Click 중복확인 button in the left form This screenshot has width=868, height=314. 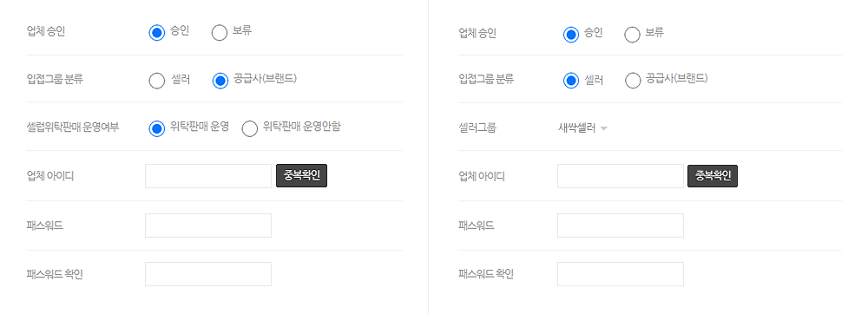coord(302,176)
